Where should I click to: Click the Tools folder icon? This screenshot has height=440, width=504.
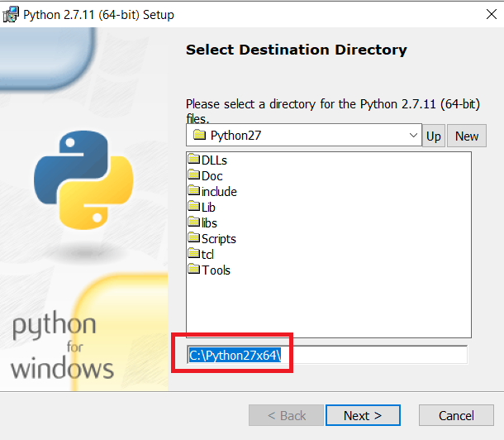[x=194, y=269]
